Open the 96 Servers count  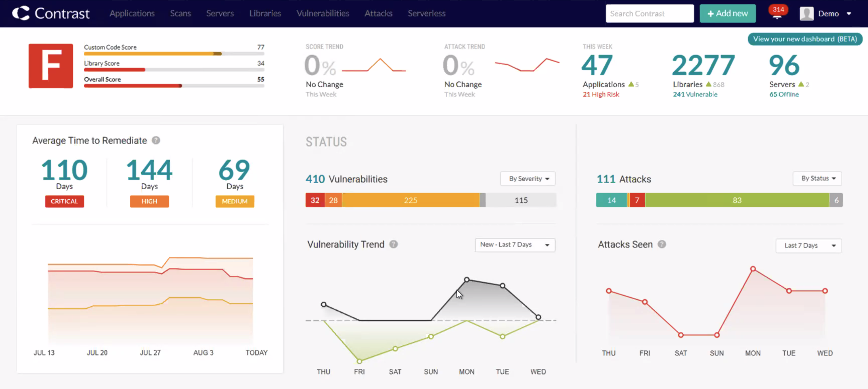coord(784,65)
